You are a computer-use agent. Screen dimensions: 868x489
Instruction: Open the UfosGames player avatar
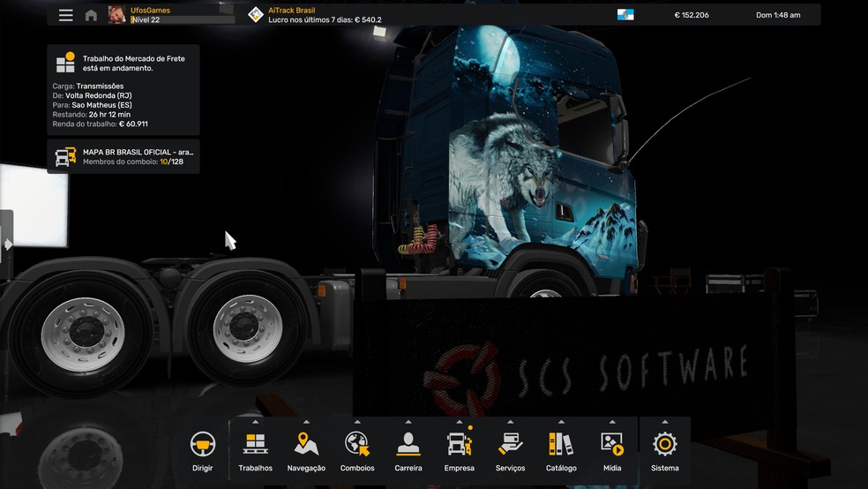116,15
